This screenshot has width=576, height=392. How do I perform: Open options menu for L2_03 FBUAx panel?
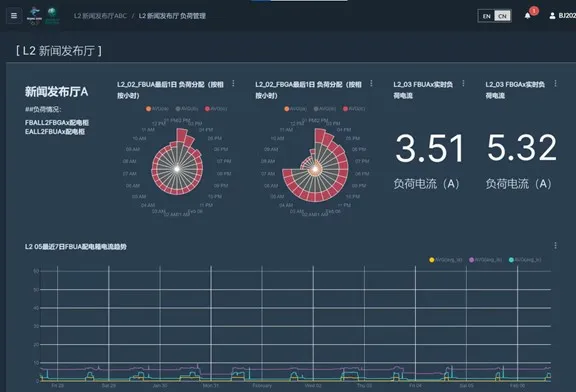click(463, 84)
